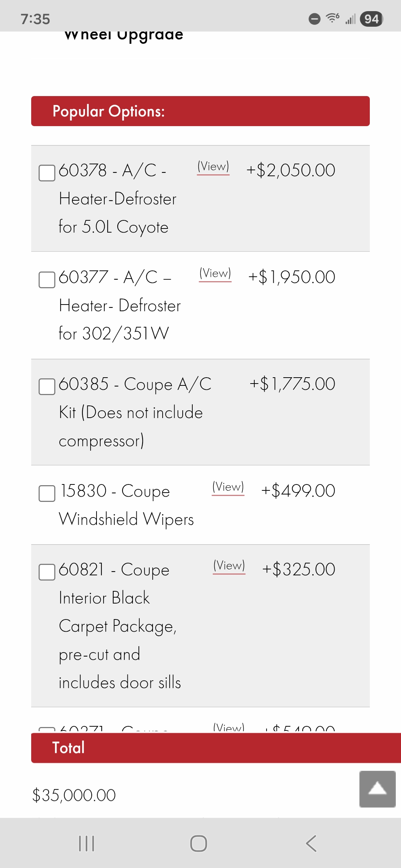Select the 15830 Coupe Windshield Wipers checkbox
This screenshot has height=868, width=401.
(47, 493)
